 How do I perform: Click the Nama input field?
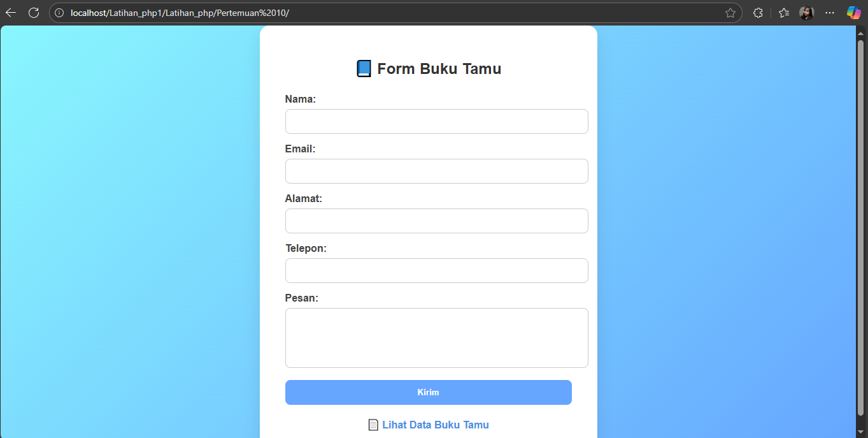436,121
